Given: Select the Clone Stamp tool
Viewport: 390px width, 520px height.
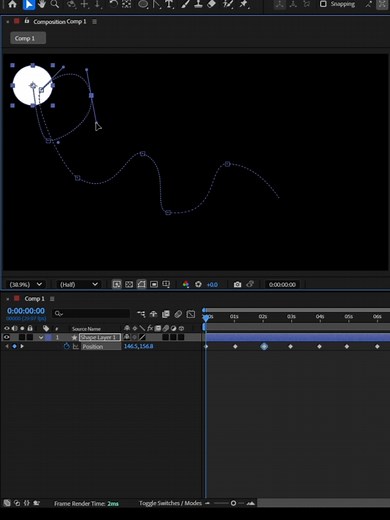Looking at the screenshot, I should click(198, 4).
